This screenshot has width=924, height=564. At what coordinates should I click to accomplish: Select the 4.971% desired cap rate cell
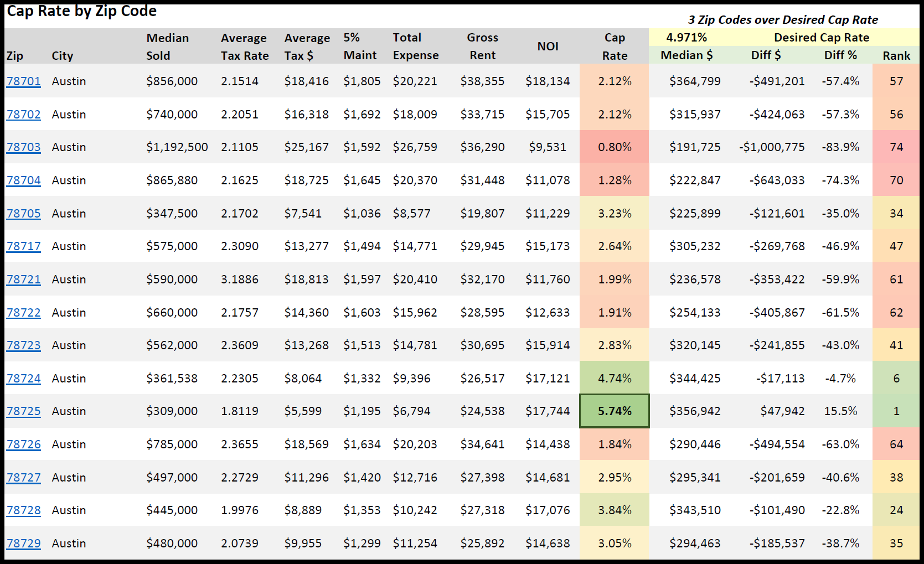coord(686,38)
